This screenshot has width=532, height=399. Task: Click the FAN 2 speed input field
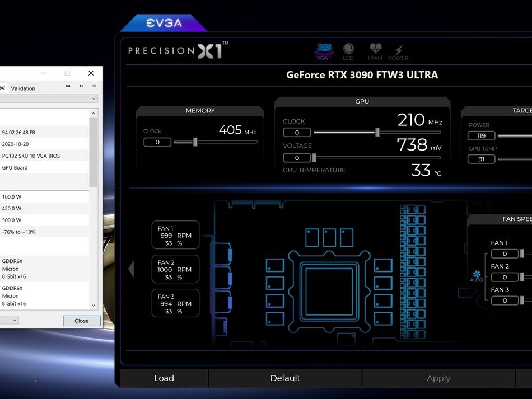point(505,277)
